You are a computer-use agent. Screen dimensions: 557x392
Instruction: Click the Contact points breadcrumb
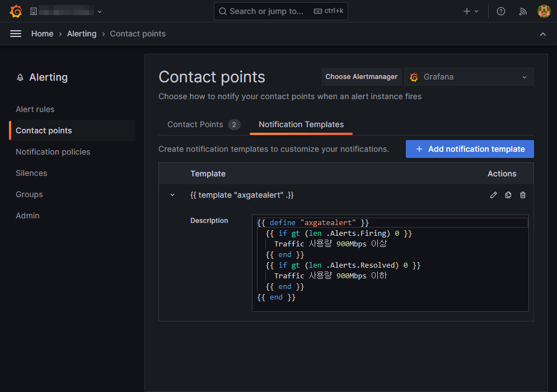coord(138,34)
